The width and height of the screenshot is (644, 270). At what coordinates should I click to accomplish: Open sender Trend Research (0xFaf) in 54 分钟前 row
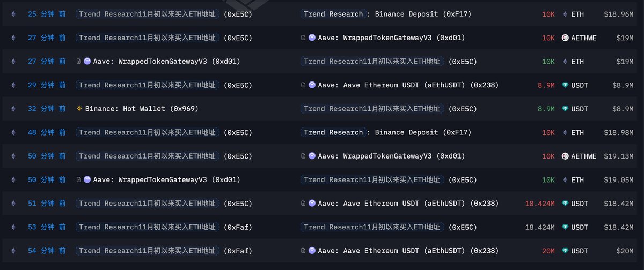(x=164, y=251)
